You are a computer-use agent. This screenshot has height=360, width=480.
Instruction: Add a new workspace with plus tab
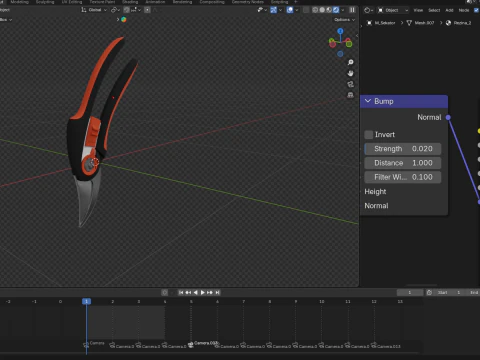295,2
